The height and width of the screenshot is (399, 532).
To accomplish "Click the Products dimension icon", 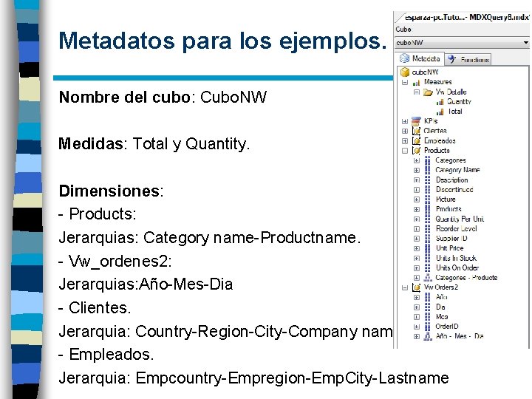I will tap(416, 151).
